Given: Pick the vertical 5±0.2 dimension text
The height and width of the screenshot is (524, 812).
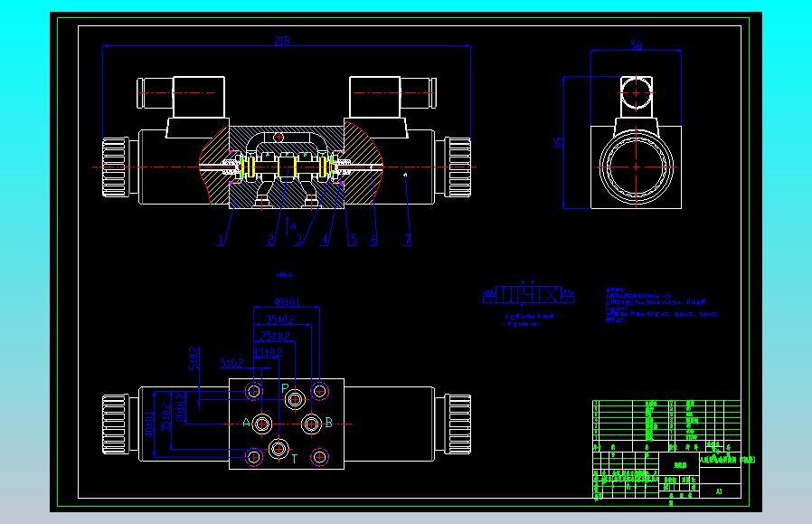Looking at the screenshot, I should coord(194,358).
